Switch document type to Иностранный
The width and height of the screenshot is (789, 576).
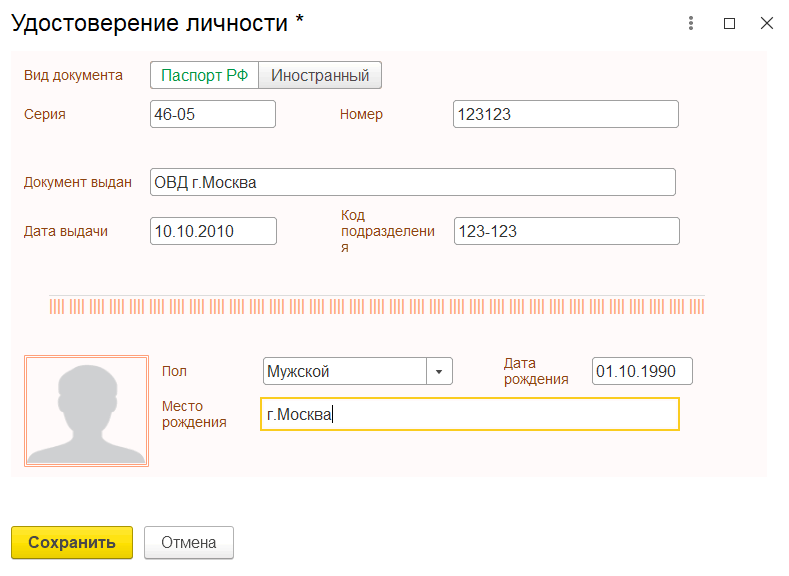320,75
